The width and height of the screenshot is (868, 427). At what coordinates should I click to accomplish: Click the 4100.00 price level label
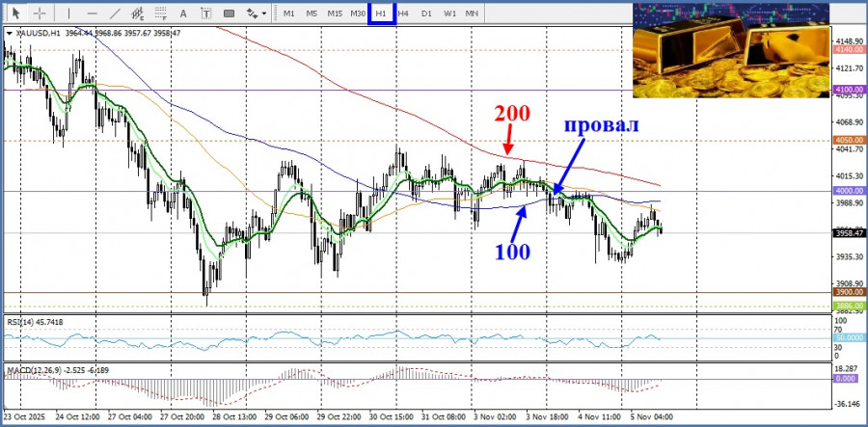pos(848,90)
